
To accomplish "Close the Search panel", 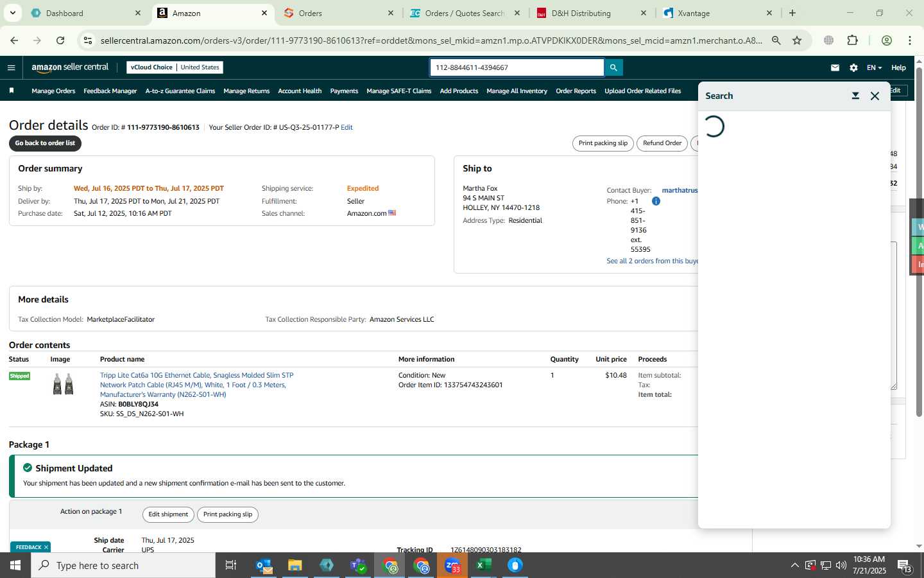I will click(x=875, y=96).
